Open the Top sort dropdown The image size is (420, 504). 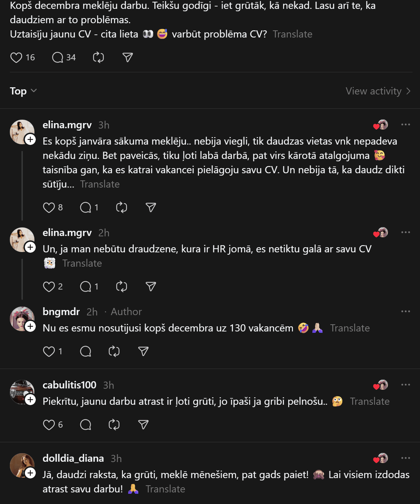coord(23,91)
